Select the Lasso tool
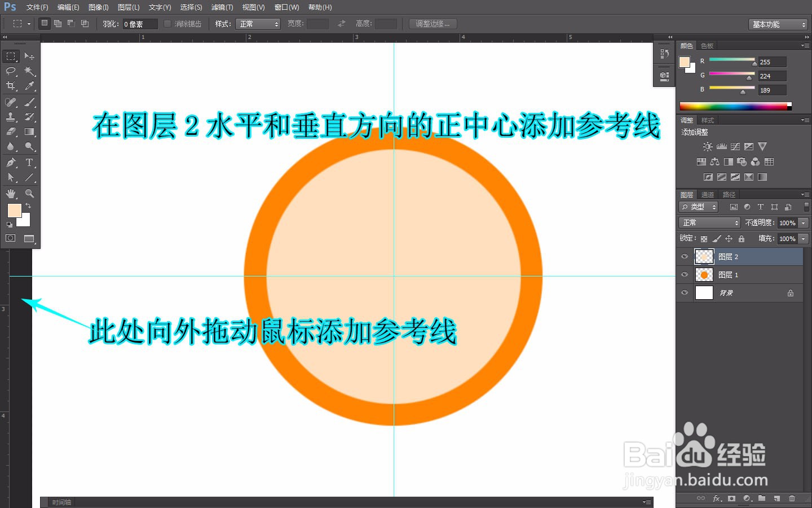Viewport: 812px width, 508px height. coord(11,71)
